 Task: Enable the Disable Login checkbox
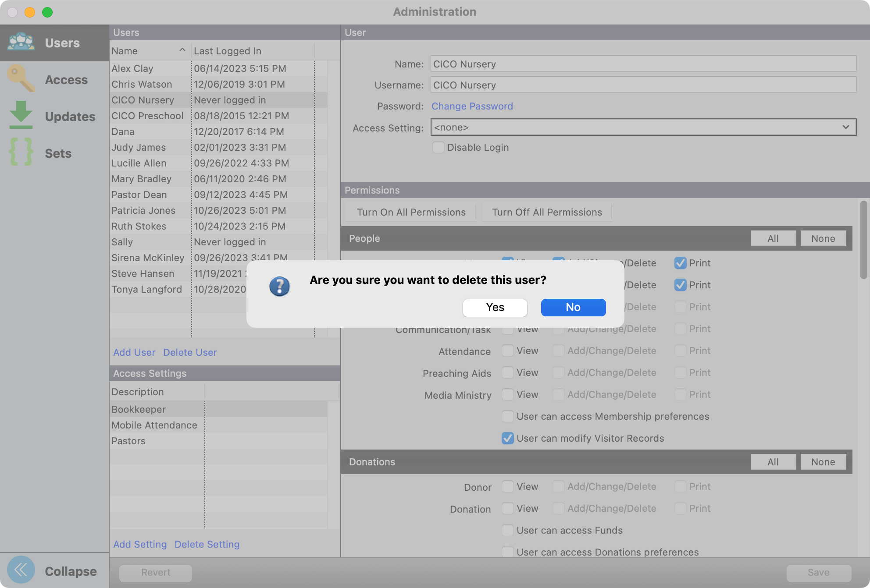pyautogui.click(x=438, y=147)
